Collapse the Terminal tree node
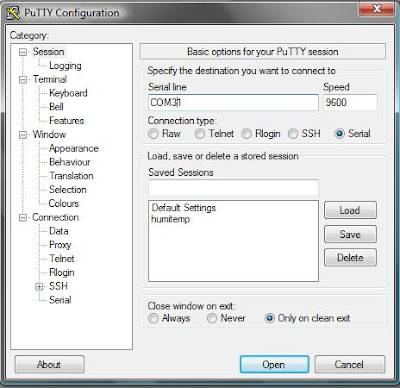This screenshot has height=388, width=400. 23,80
